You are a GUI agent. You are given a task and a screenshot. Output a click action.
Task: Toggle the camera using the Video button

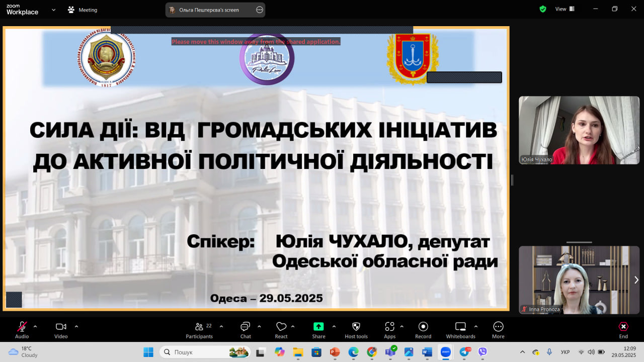61,330
